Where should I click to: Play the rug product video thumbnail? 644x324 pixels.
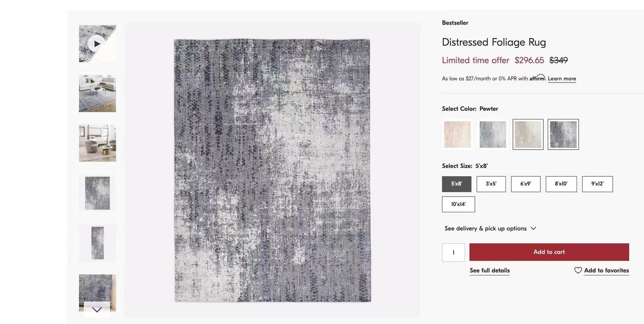[x=97, y=44]
